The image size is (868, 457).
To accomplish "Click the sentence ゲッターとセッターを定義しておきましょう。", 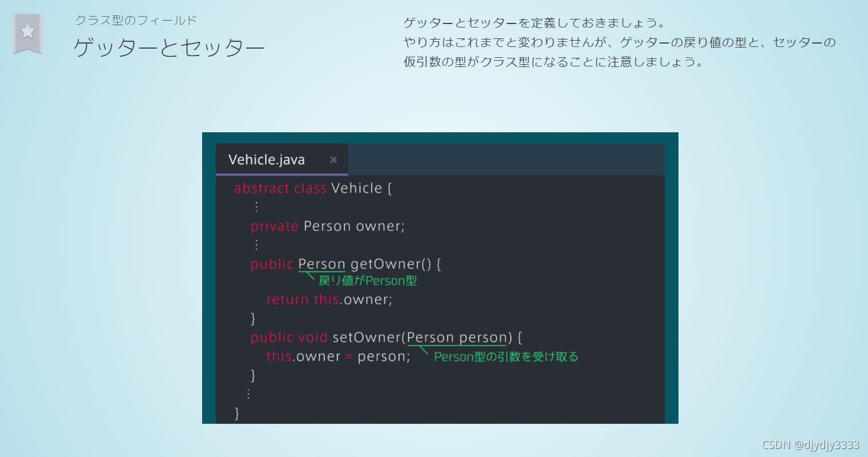I will click(535, 23).
